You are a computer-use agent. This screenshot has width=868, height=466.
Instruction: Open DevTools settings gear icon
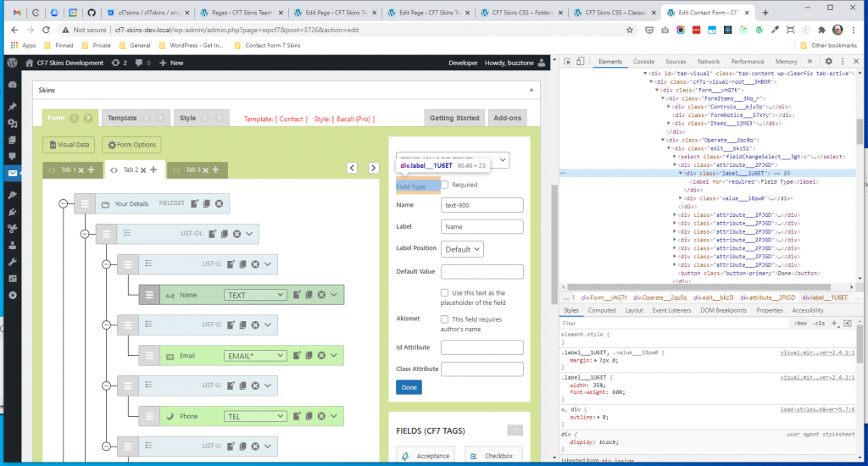point(829,62)
